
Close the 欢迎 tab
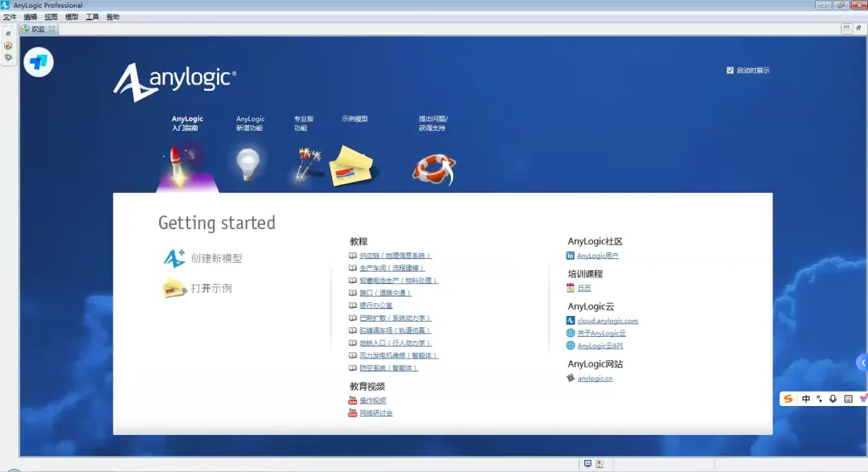[52, 29]
